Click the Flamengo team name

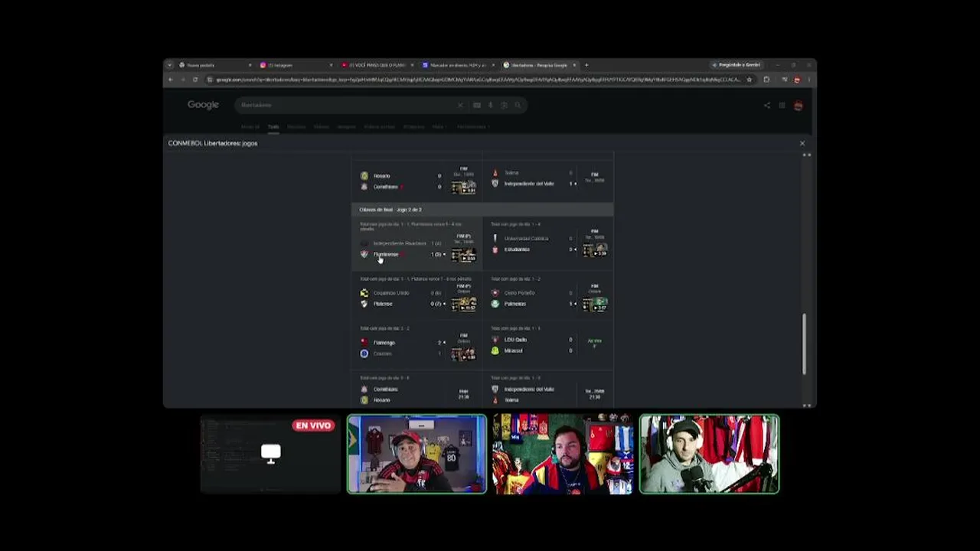[x=384, y=343]
